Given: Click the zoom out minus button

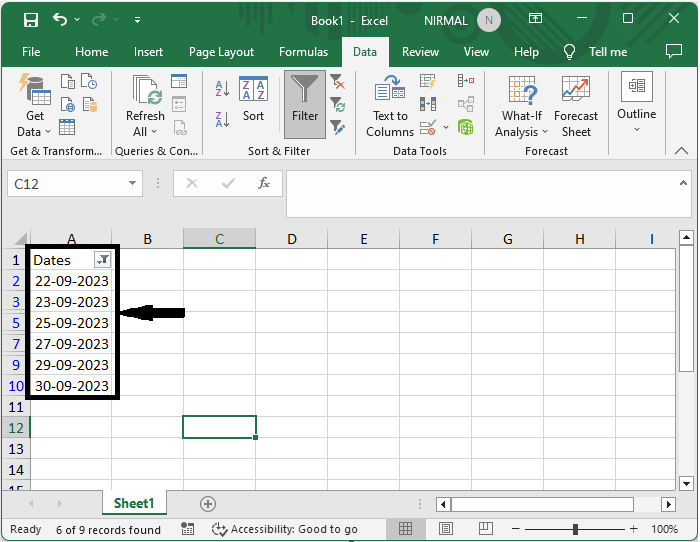Looking at the screenshot, I should point(516,529).
